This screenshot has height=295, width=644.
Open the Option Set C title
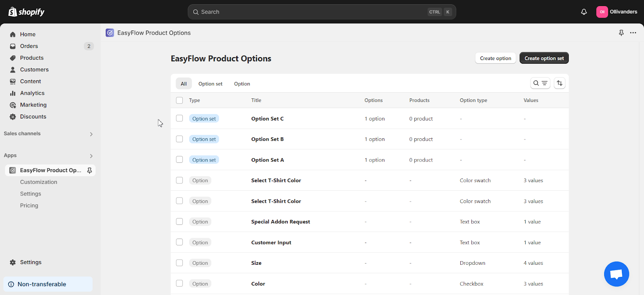click(x=267, y=118)
